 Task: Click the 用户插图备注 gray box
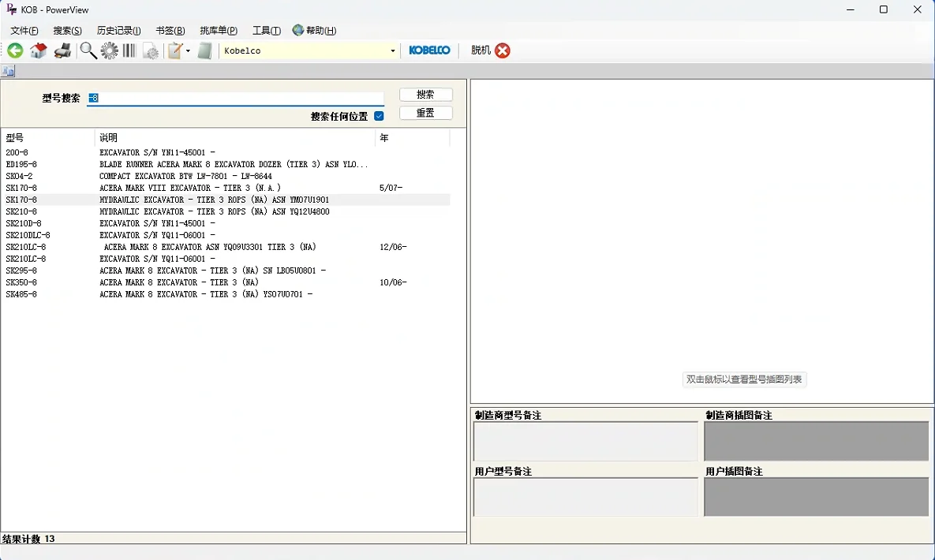pyautogui.click(x=817, y=497)
